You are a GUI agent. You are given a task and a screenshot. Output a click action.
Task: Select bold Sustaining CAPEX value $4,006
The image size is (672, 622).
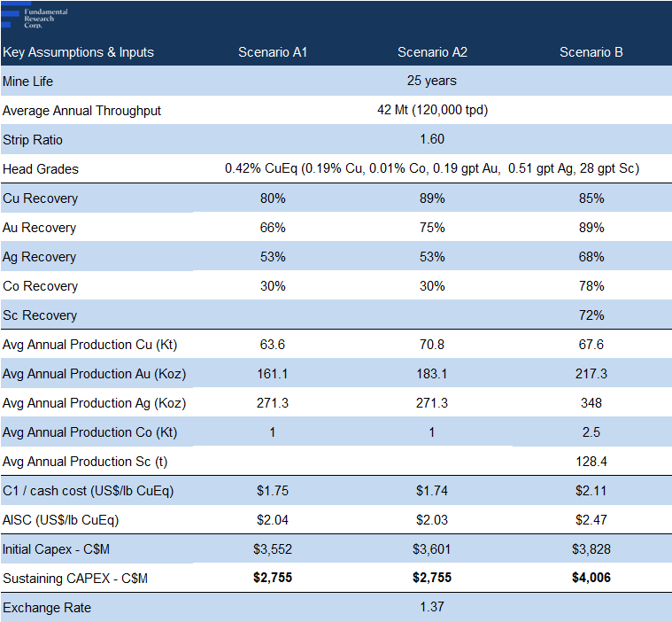[591, 578]
